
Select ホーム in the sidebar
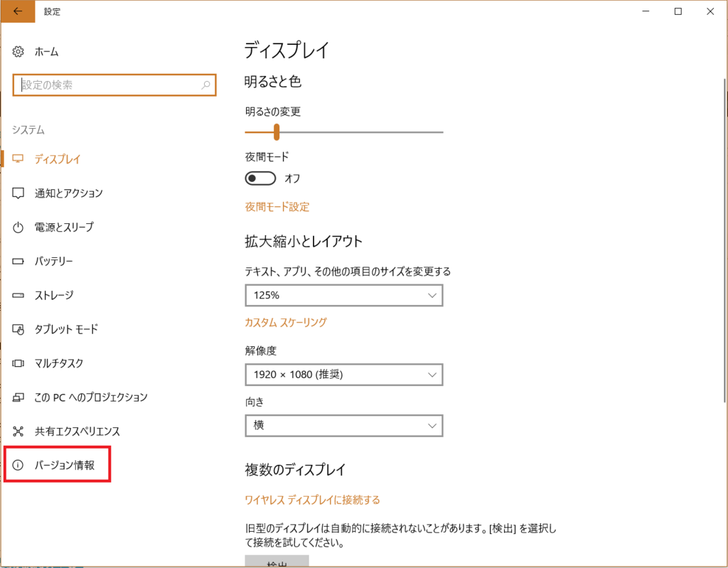[x=46, y=52]
